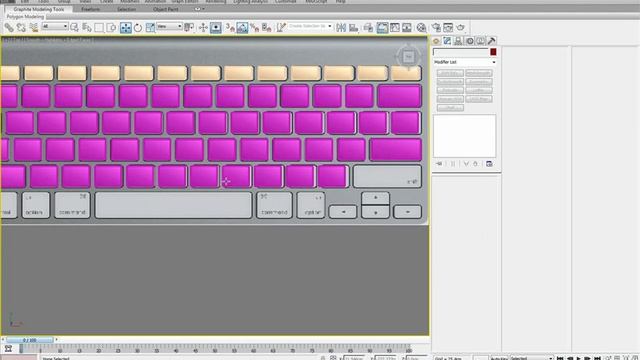Click the Render Production teapot icon
The height and width of the screenshot is (360, 640).
coord(460,28)
